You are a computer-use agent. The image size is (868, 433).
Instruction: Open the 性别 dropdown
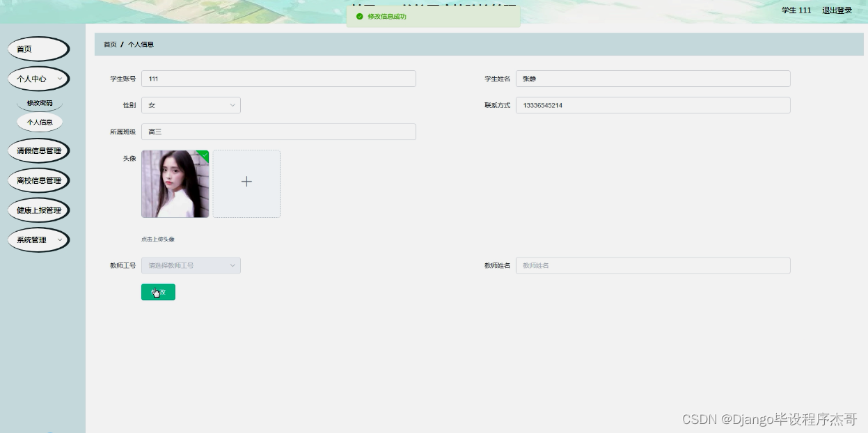pos(191,105)
